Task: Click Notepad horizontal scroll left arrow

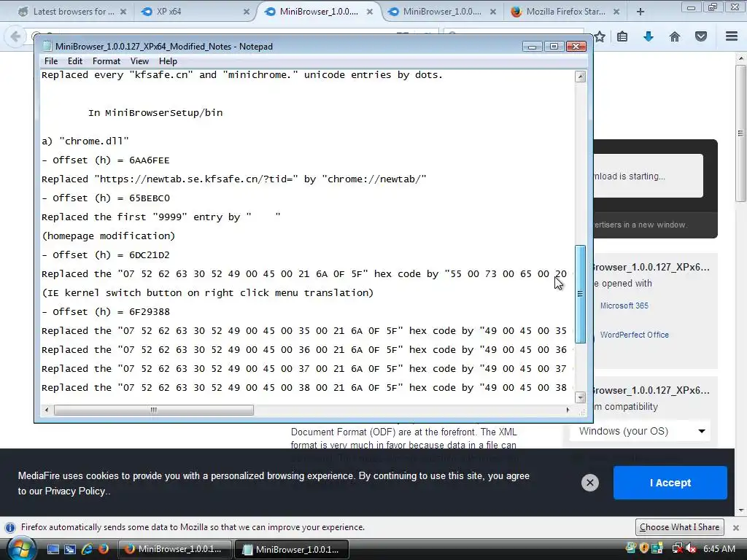Action: (x=46, y=410)
